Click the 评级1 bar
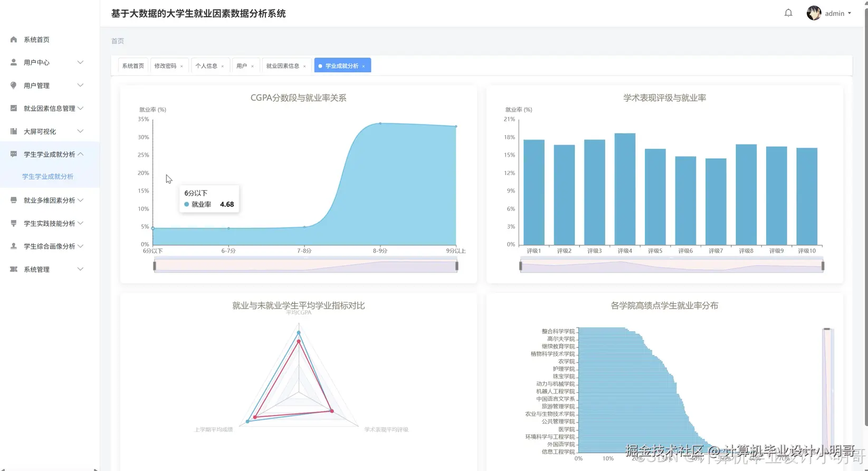 click(534, 192)
